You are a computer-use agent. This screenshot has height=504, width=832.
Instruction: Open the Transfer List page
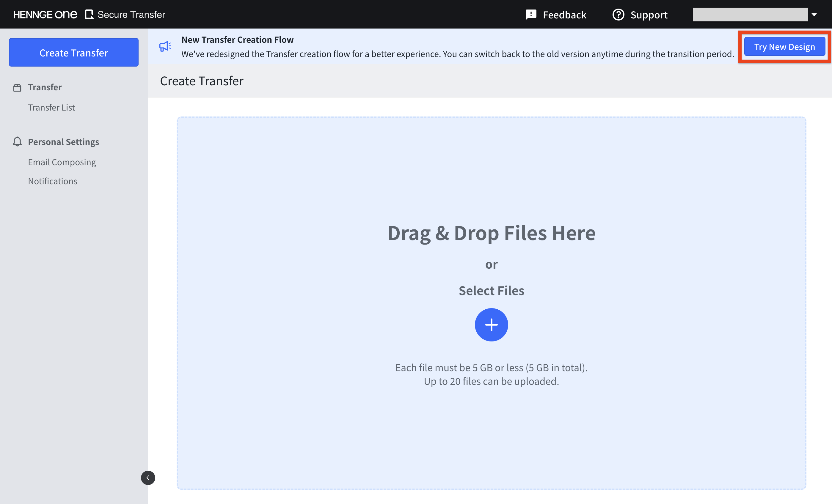click(51, 107)
